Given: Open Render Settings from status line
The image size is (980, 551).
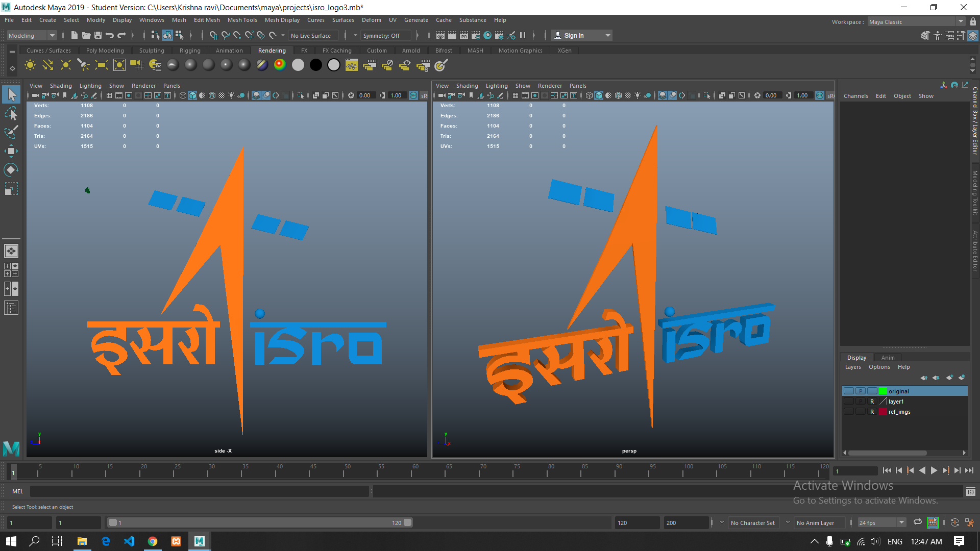Looking at the screenshot, I should tap(476, 35).
